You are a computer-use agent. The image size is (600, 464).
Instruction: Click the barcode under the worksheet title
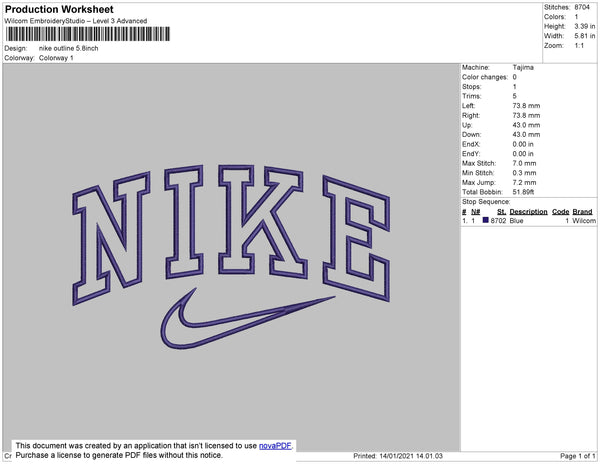88,34
